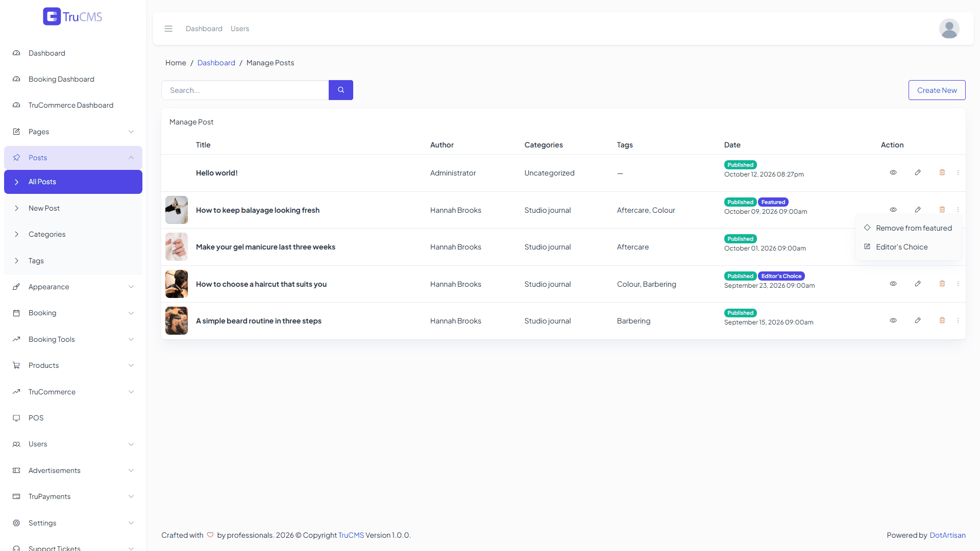This screenshot has width=980, height=551.
Task: Delete the haircut post via trash icon
Action: (942, 284)
